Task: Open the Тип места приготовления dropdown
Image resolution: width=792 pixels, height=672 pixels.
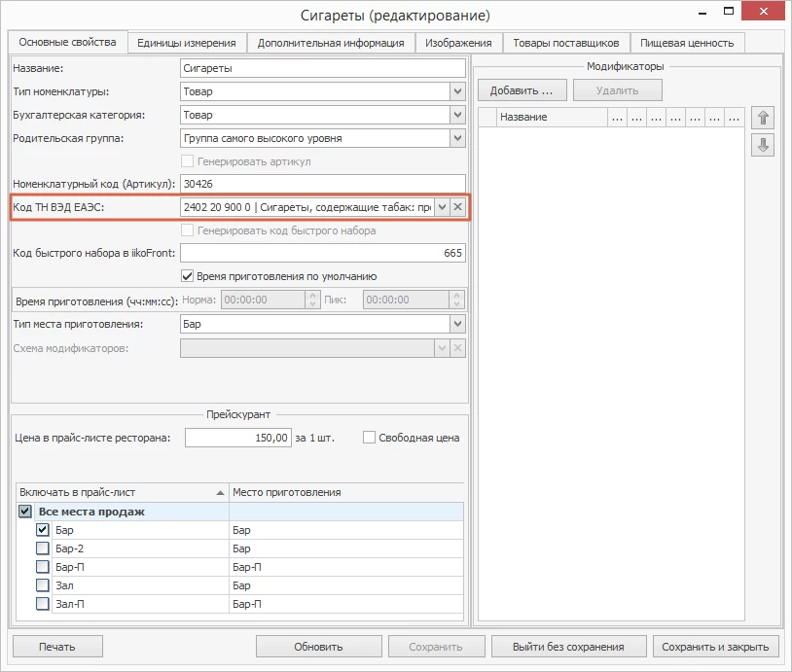Action: (x=457, y=324)
